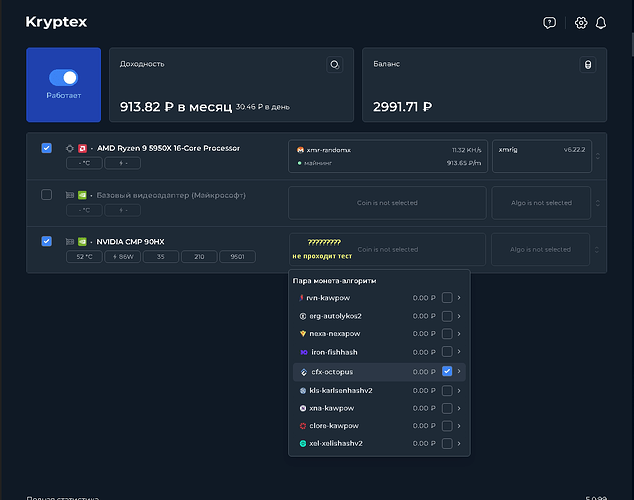Check the erg-autolykos2 checkbox
The height and width of the screenshot is (500, 634).
click(x=447, y=316)
